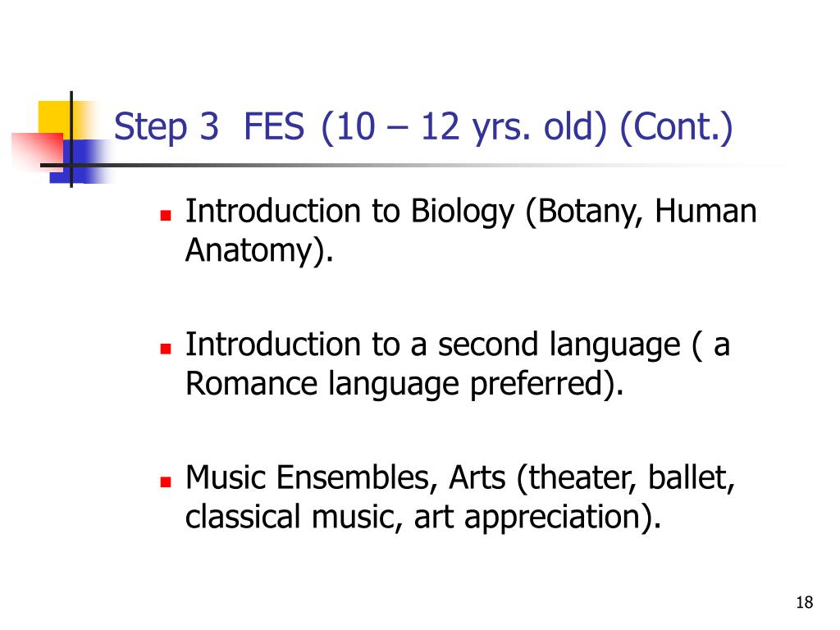Click the vertical black line of title cross
Image resolution: width=840 pixels, height=630 pixels.
[x=71, y=139]
